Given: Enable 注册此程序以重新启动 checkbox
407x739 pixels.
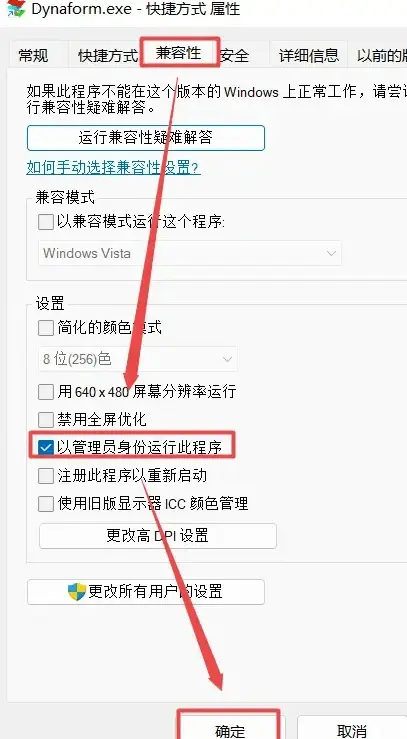Looking at the screenshot, I should pyautogui.click(x=46, y=476).
